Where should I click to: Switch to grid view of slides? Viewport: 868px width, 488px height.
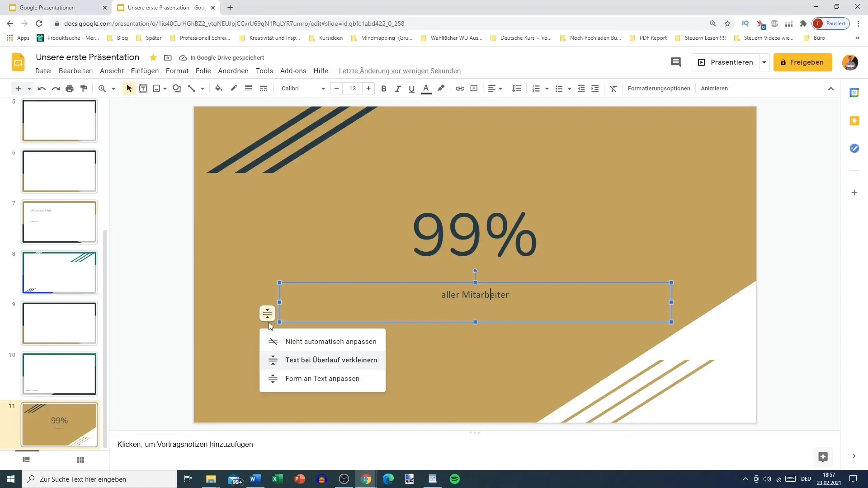[80, 460]
